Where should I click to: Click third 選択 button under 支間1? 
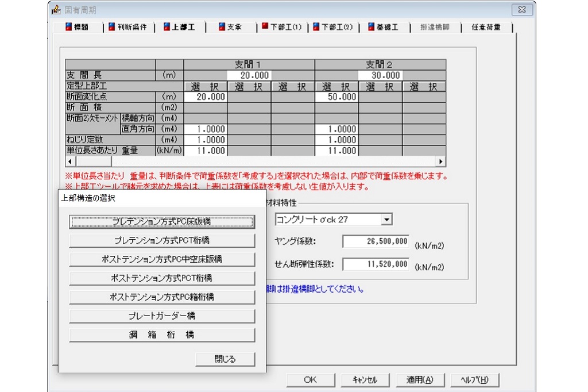click(293, 86)
